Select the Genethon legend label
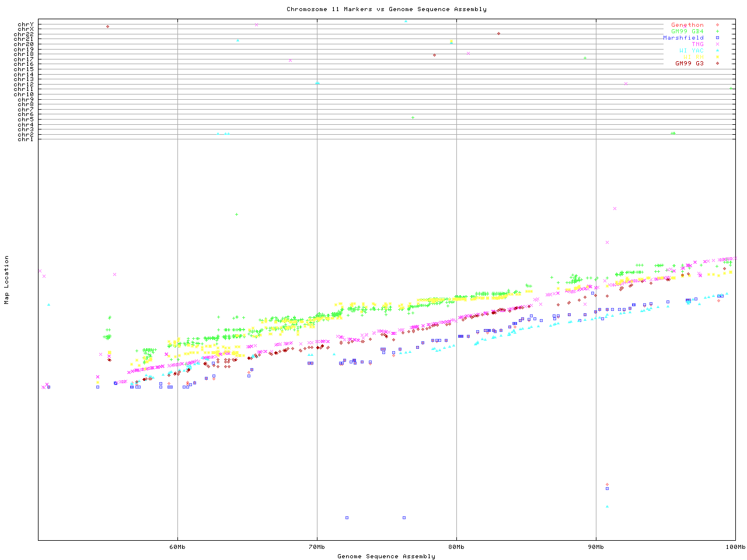Screen dimensions: 747x560 [687, 25]
